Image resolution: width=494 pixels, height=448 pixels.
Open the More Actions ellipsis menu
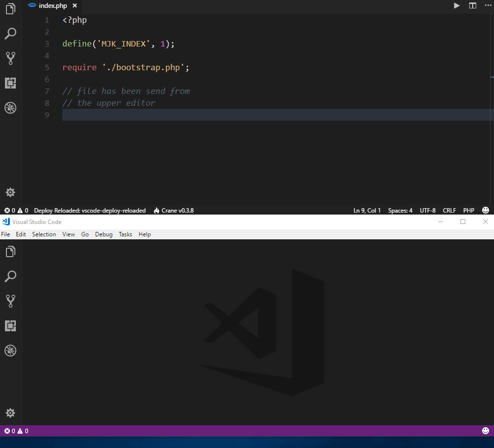488,5
